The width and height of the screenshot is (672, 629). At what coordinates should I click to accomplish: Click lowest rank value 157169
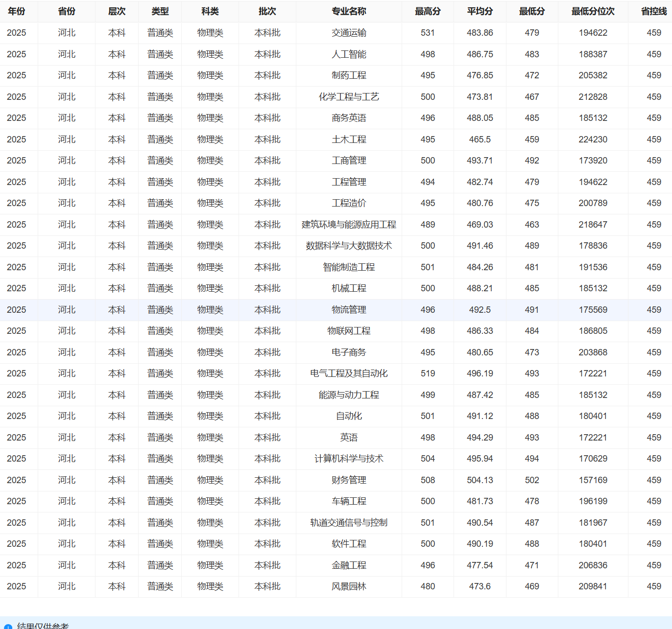[593, 480]
